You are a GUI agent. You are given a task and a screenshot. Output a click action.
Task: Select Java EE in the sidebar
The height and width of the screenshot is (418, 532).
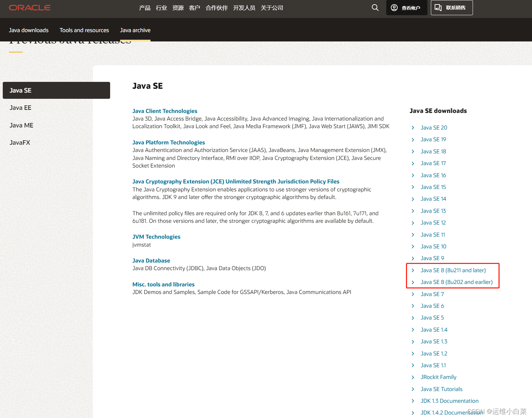click(20, 108)
